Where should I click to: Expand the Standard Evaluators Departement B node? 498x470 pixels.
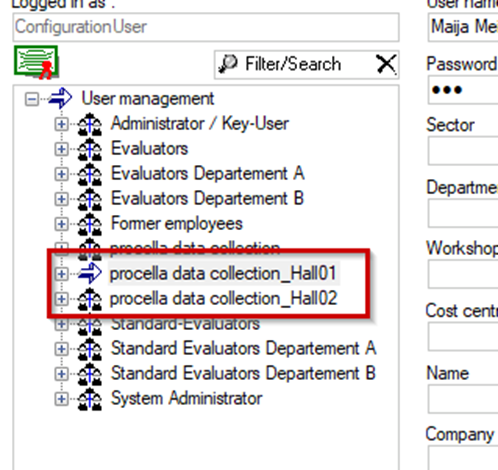click(x=61, y=374)
